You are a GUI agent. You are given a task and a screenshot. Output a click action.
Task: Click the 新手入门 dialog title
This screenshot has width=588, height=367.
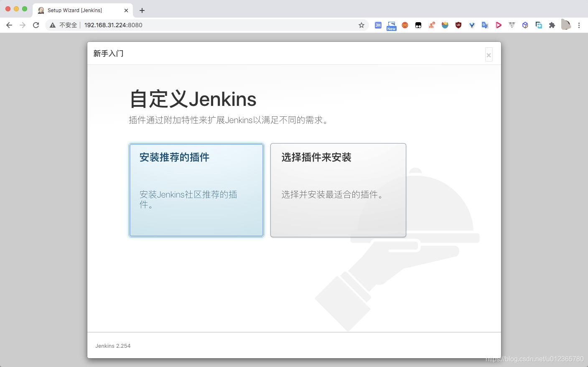click(109, 54)
